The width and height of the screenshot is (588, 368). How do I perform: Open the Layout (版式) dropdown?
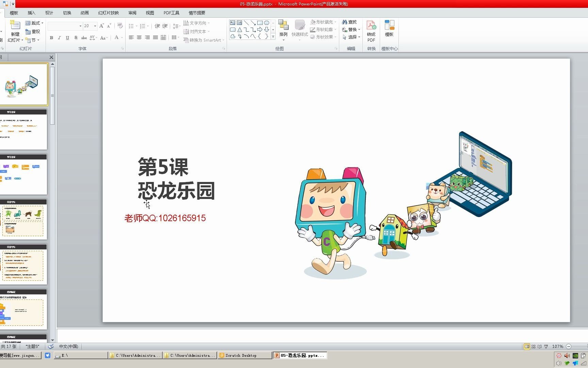(x=34, y=23)
